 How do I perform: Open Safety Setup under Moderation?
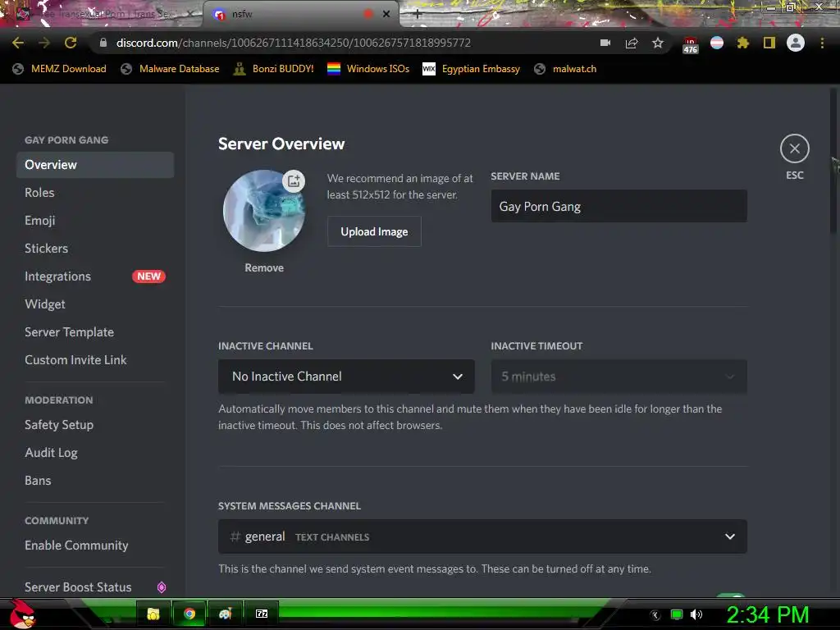click(95, 424)
